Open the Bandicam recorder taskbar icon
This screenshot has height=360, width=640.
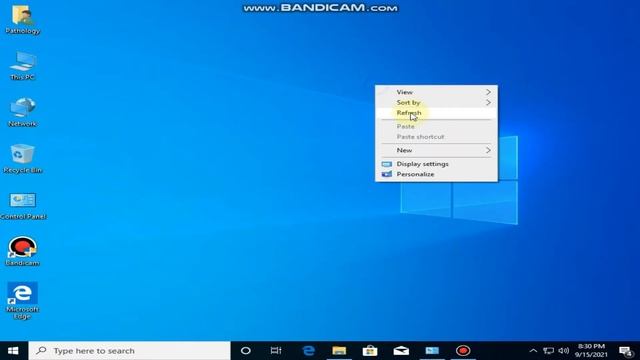(463, 351)
